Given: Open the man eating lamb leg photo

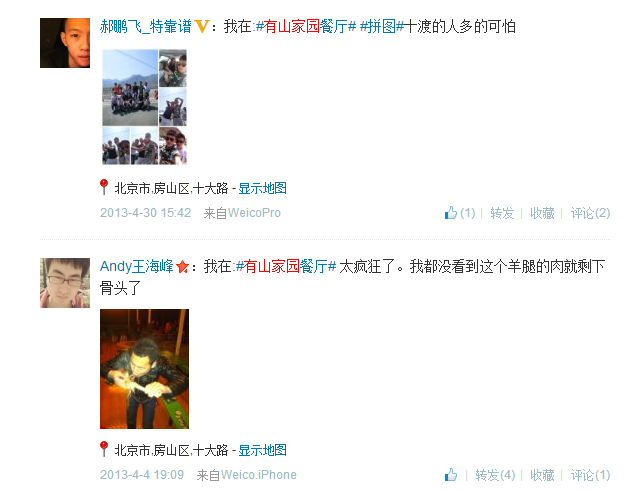Looking at the screenshot, I should (144, 369).
